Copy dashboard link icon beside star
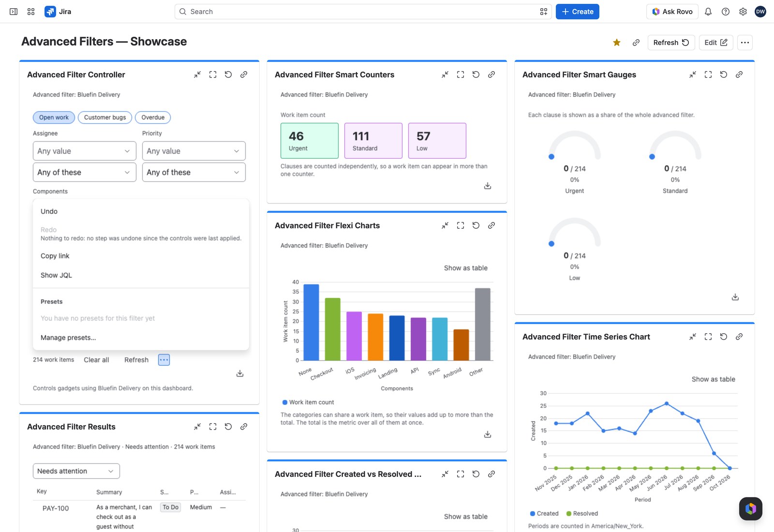 [636, 43]
